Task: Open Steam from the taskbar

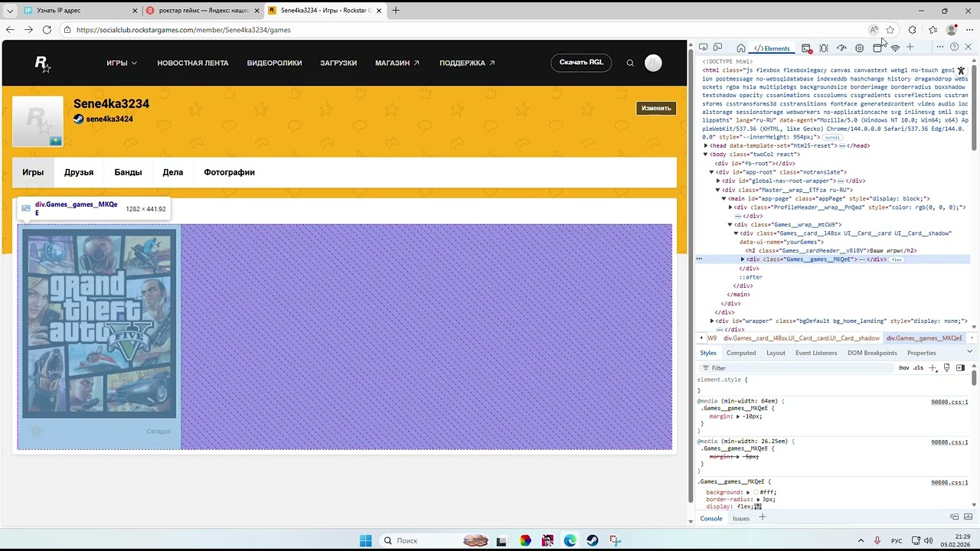Action: pyautogui.click(x=593, y=540)
